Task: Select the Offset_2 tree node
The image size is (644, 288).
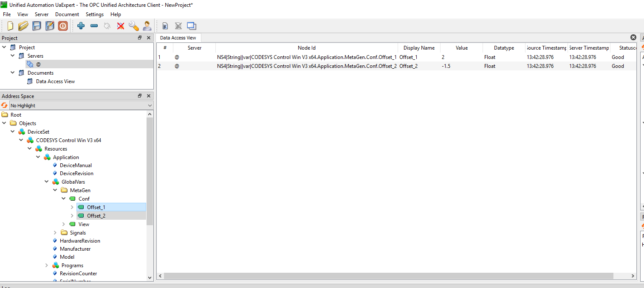Action: 96,215
